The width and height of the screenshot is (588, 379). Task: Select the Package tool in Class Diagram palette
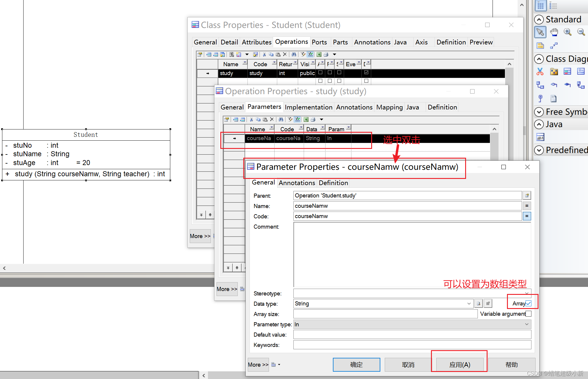pos(554,72)
